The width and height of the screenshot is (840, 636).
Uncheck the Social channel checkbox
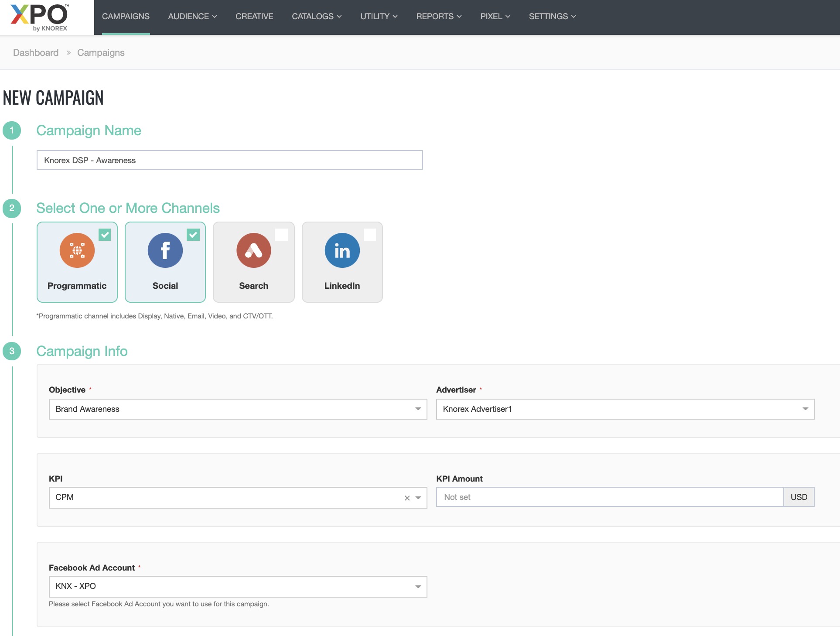pyautogui.click(x=193, y=235)
